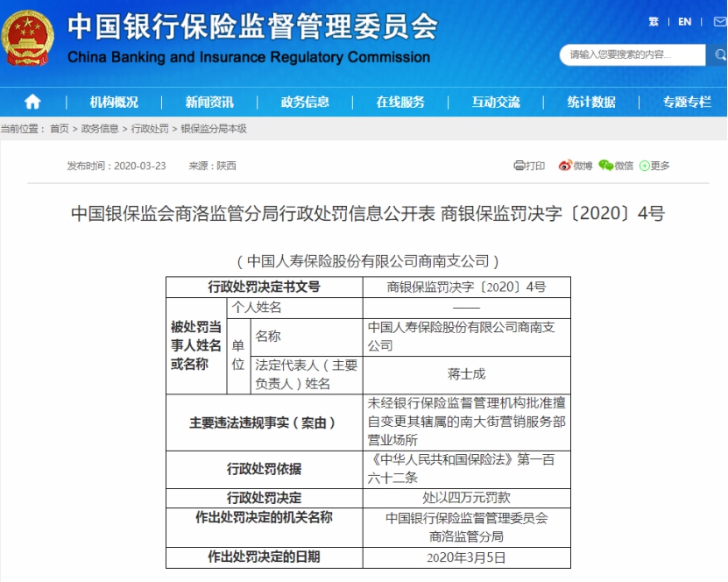This screenshot has width=728, height=582.
Task: Click cell 法定代表人（主要负责人）姓名
Action: [x=307, y=375]
